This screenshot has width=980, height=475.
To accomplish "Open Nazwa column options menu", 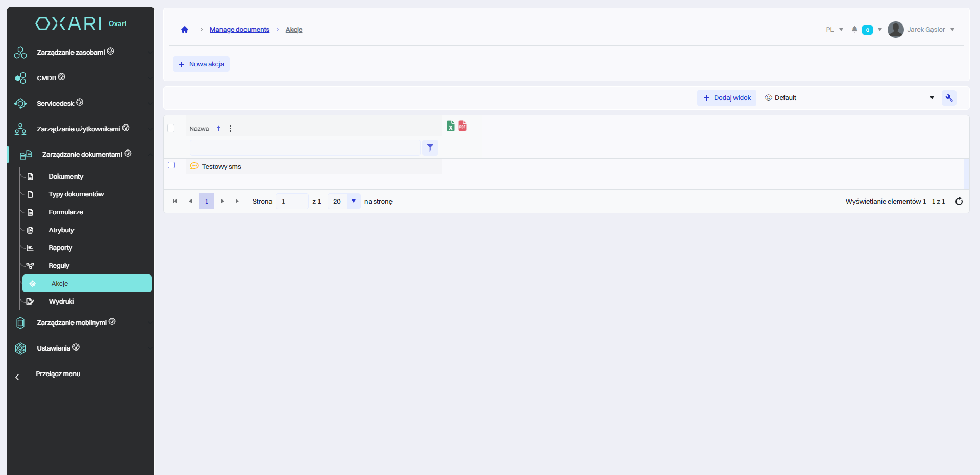I will (231, 129).
